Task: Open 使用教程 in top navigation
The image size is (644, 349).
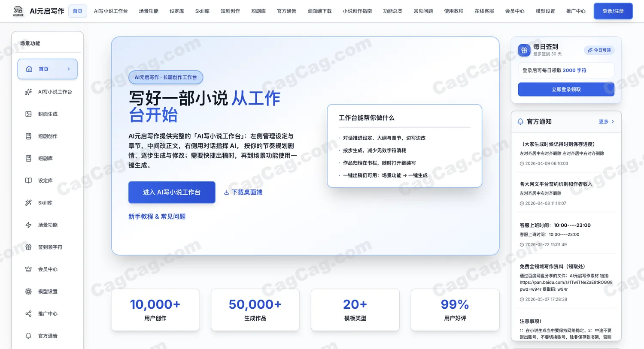Action: [x=454, y=11]
